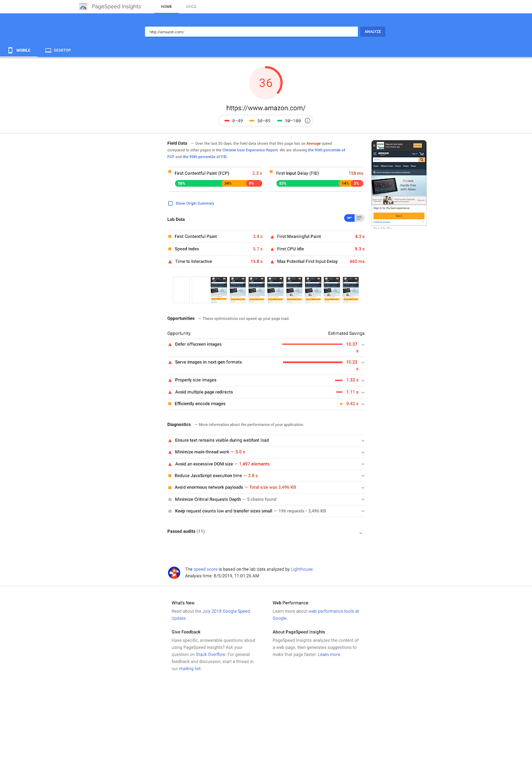The width and height of the screenshot is (532, 783).
Task: Click the FCP distribution bar green 58% segment
Action: (x=199, y=184)
